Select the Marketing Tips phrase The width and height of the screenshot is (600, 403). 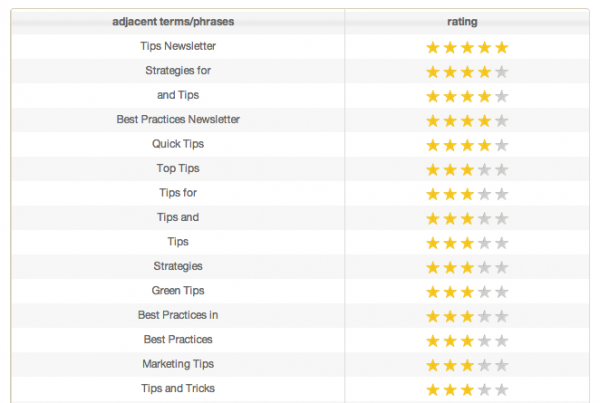pos(178,364)
